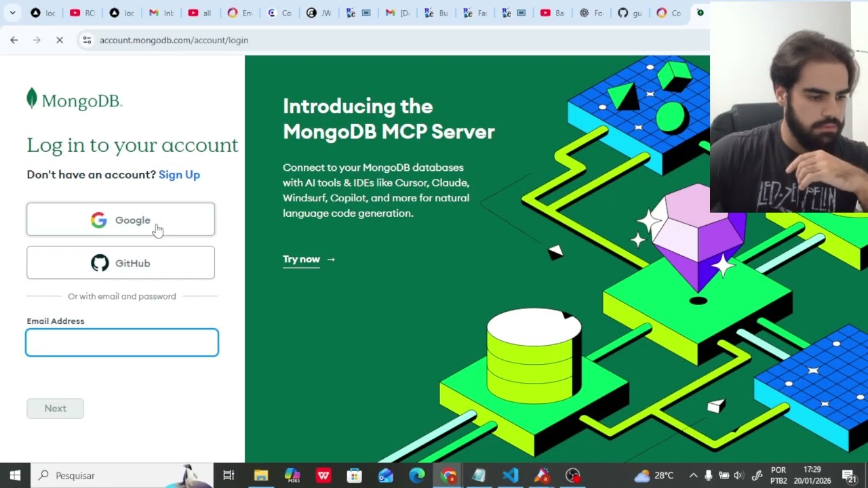Switch to the tab labeled JW
The height and width of the screenshot is (488, 868).
318,13
